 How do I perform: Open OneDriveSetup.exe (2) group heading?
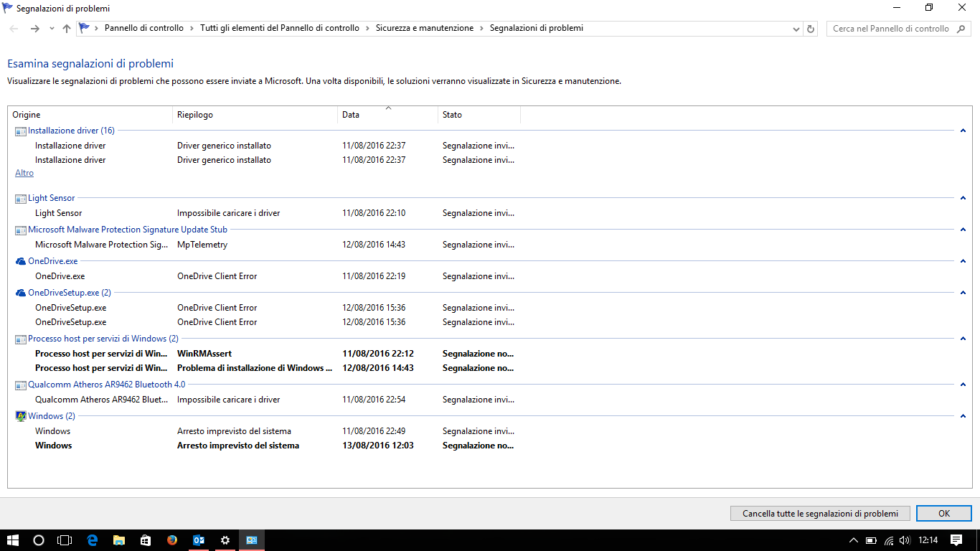pos(70,293)
